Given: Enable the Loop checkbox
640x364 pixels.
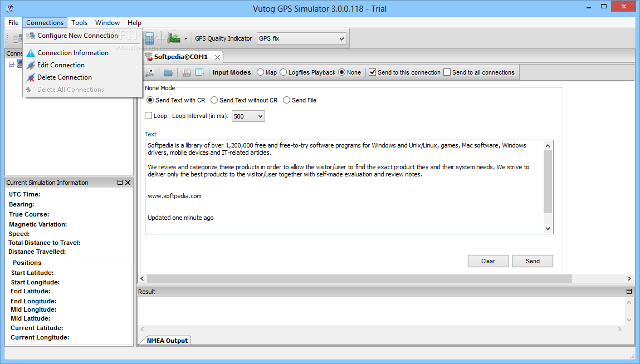Looking at the screenshot, I should tap(149, 115).
